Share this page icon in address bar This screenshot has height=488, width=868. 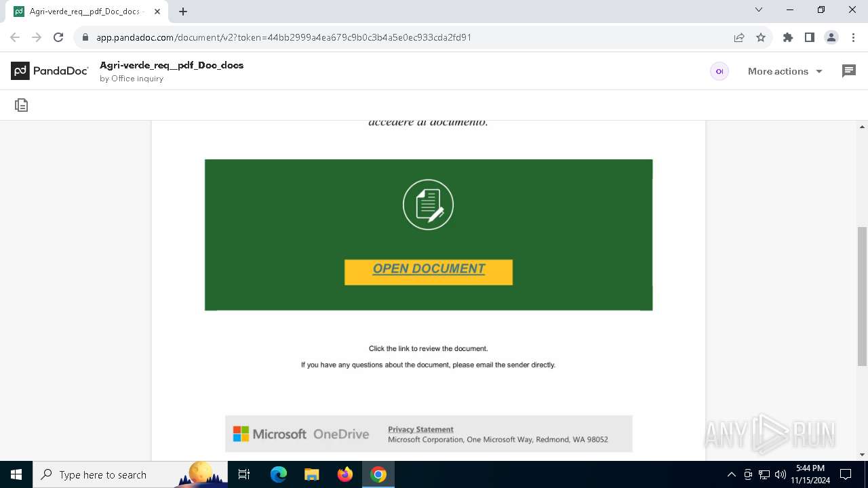(739, 37)
